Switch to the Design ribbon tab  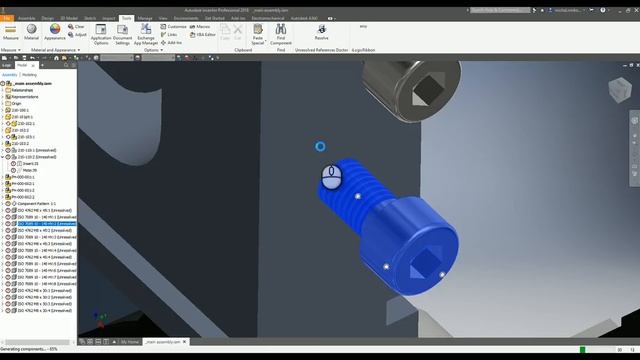48,18
